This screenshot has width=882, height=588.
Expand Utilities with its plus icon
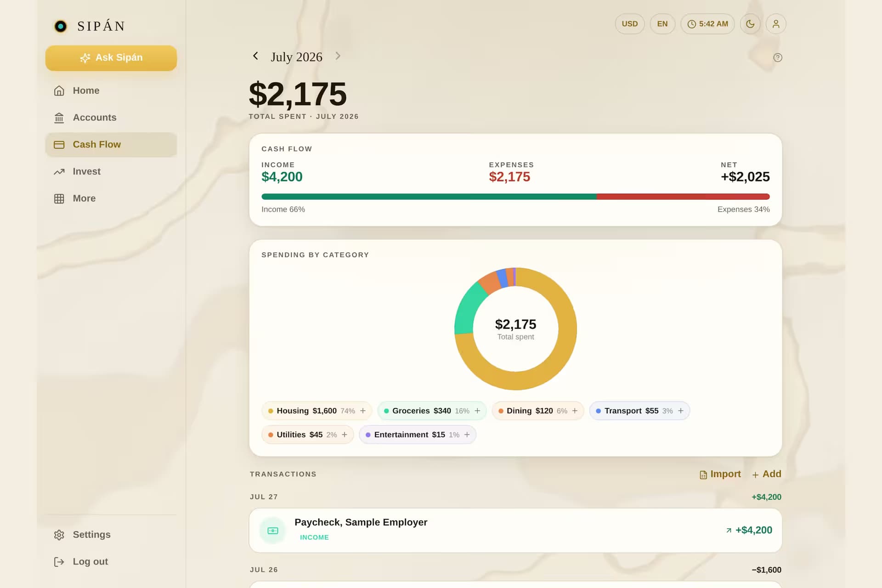click(x=345, y=435)
